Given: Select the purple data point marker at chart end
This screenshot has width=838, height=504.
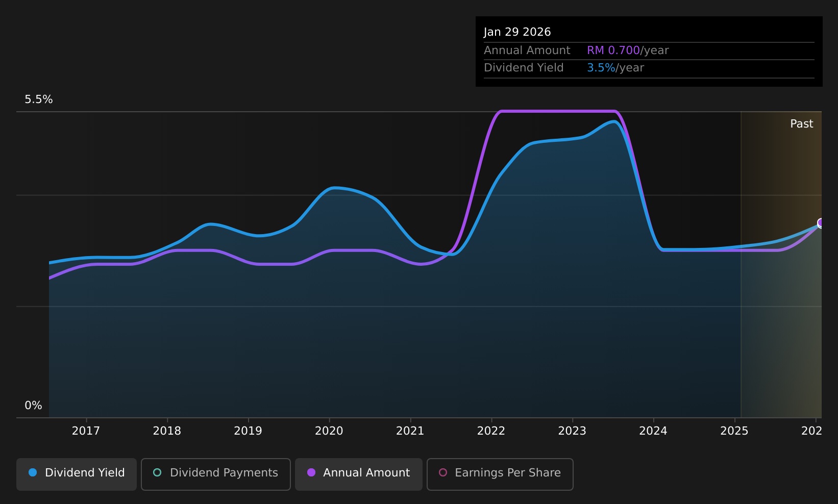Looking at the screenshot, I should click(821, 223).
